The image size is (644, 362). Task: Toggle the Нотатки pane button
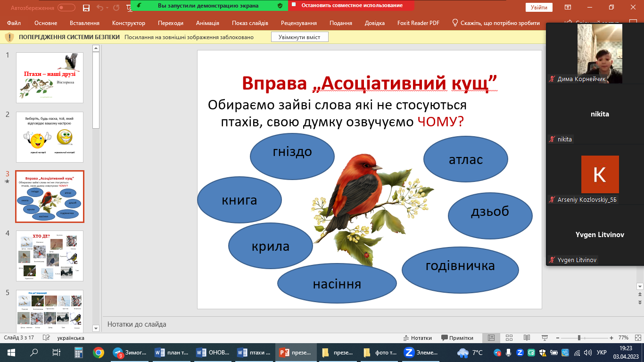(x=418, y=338)
